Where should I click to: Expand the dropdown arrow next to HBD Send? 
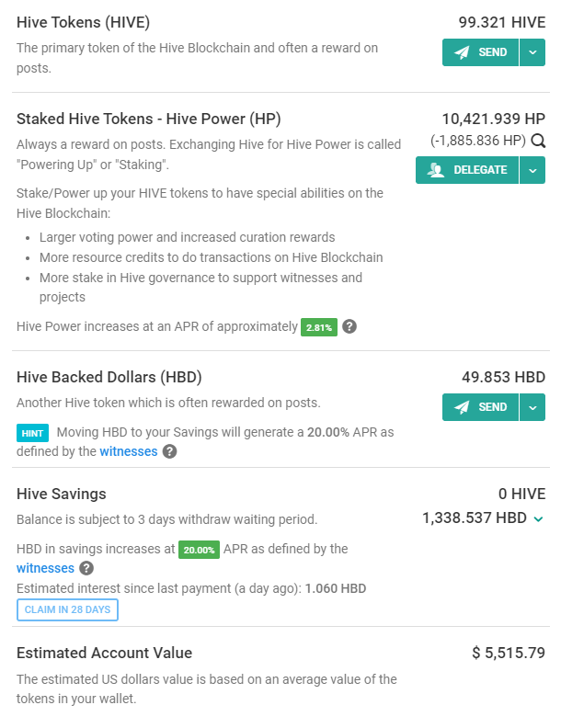pos(532,407)
